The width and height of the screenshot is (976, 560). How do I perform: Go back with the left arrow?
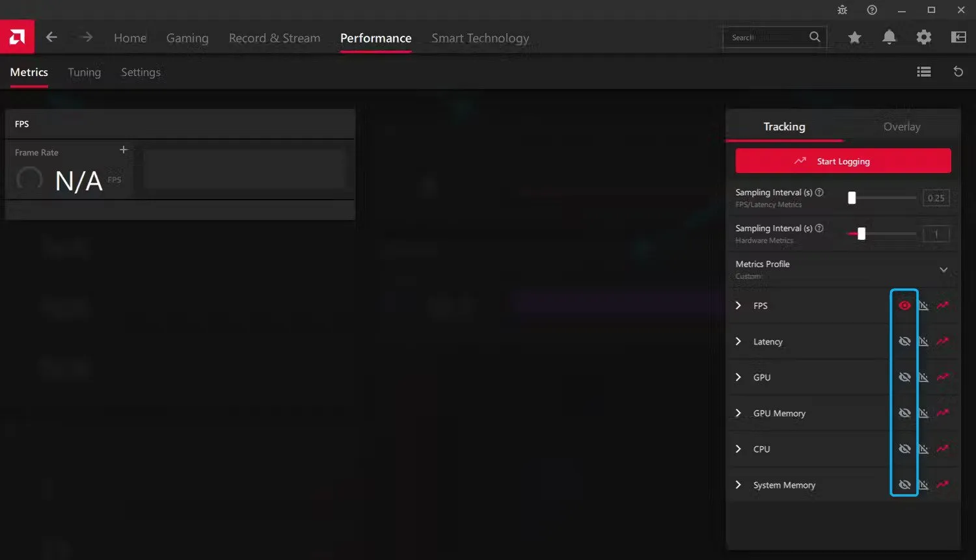coord(51,38)
